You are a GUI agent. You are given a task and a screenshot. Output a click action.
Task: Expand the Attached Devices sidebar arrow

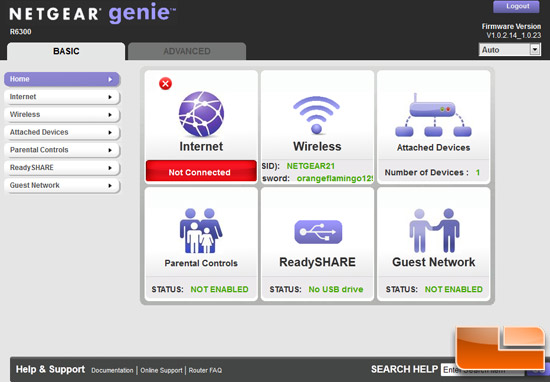tap(110, 133)
